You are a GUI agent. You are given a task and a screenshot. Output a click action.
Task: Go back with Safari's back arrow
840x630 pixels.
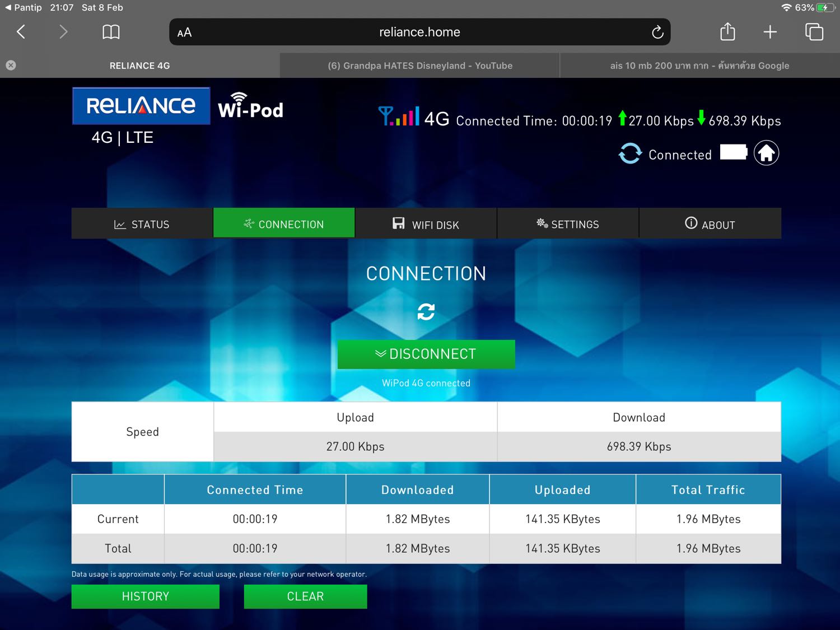21,32
